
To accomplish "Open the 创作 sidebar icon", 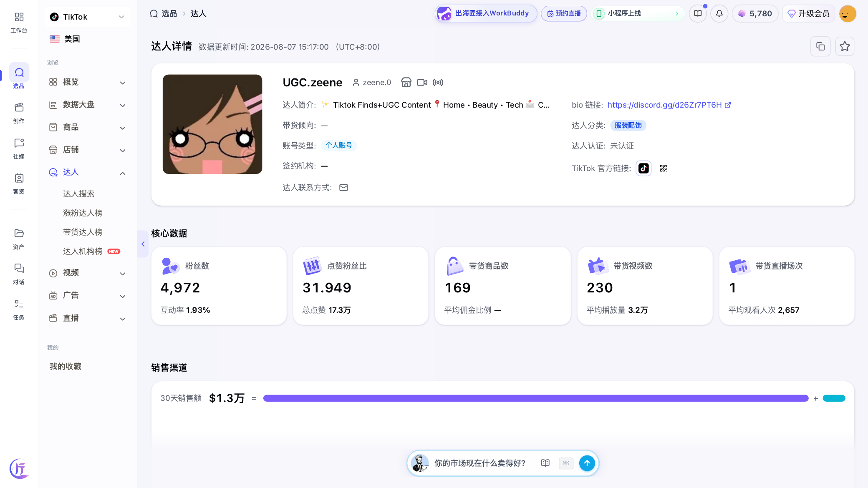I will tap(19, 113).
